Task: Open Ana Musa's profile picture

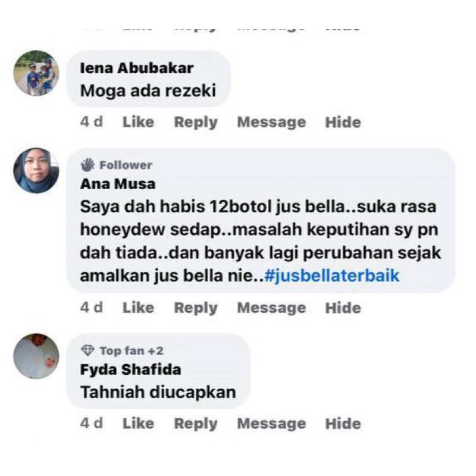Action: click(36, 171)
